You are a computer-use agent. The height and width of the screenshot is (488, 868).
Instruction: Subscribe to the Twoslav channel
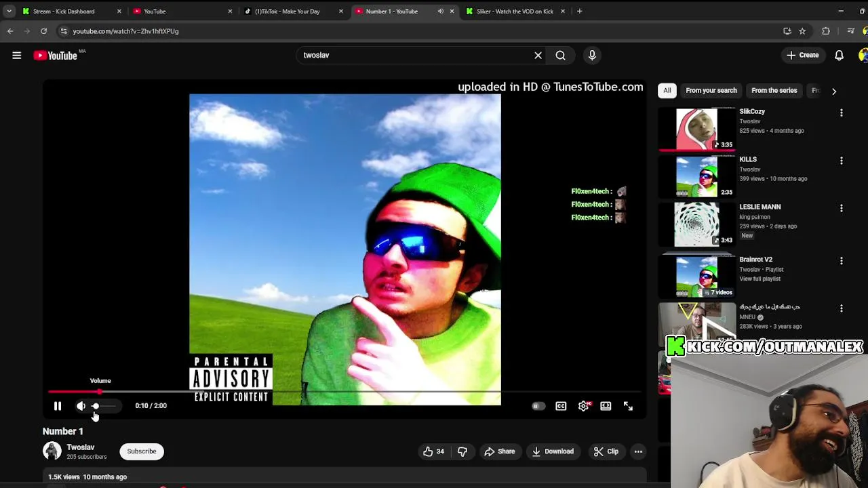(x=142, y=451)
